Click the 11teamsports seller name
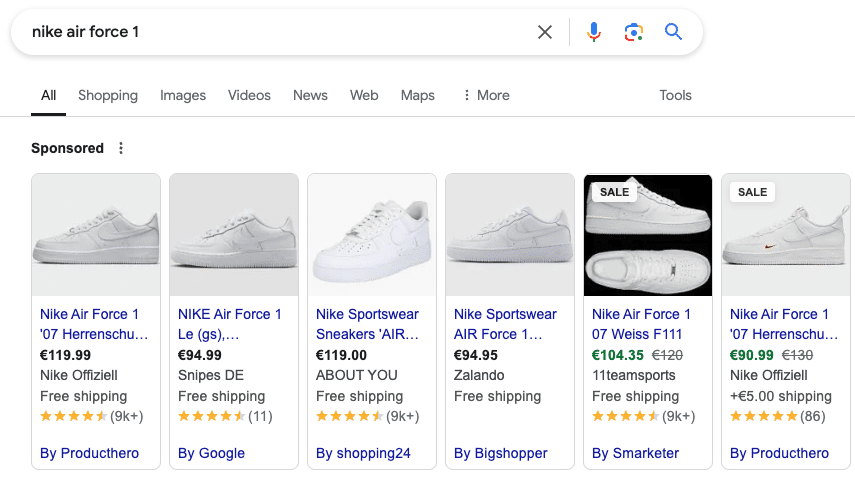 [x=634, y=376]
